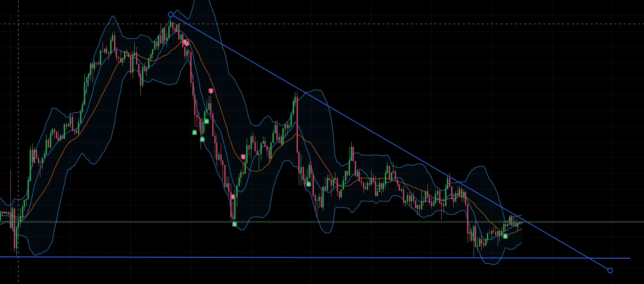Click the highest B marker of the three-B cluster
Screen dimensions: 644x284
click(207, 121)
